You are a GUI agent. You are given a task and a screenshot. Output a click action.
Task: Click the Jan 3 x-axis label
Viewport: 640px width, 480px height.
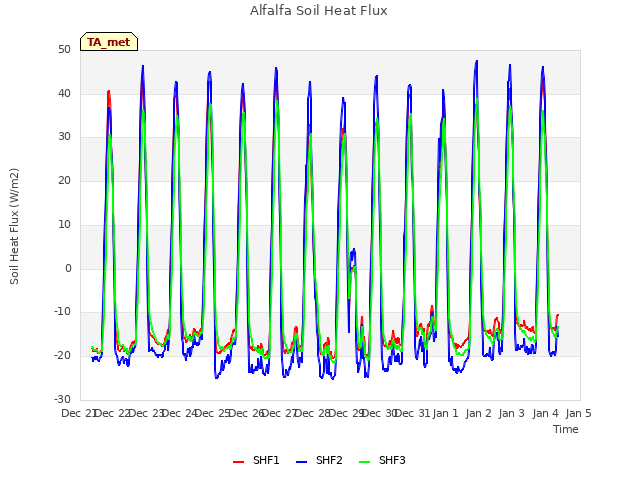coord(512,413)
